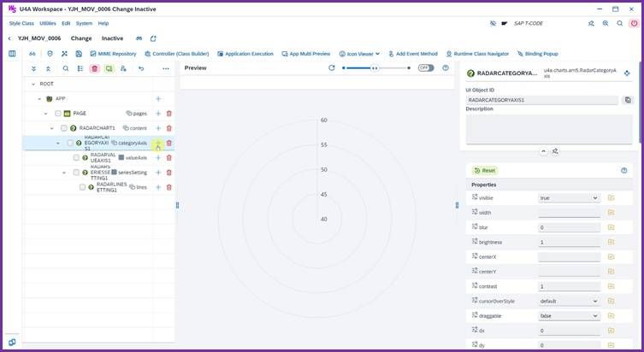The height and width of the screenshot is (352, 644).
Task: Add child to the APP node
Action: 158,99
